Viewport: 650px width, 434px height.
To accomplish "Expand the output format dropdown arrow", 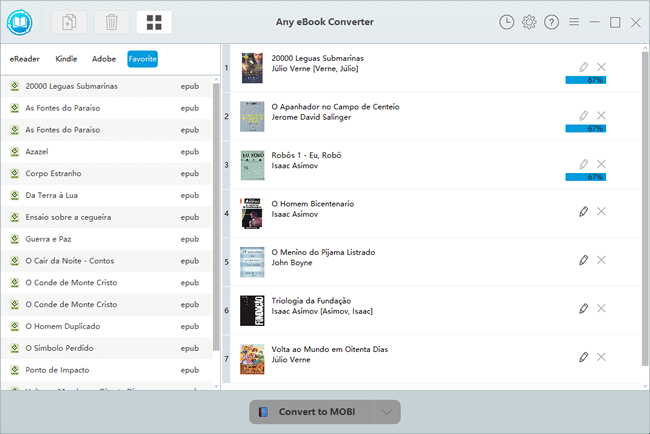I will point(387,412).
